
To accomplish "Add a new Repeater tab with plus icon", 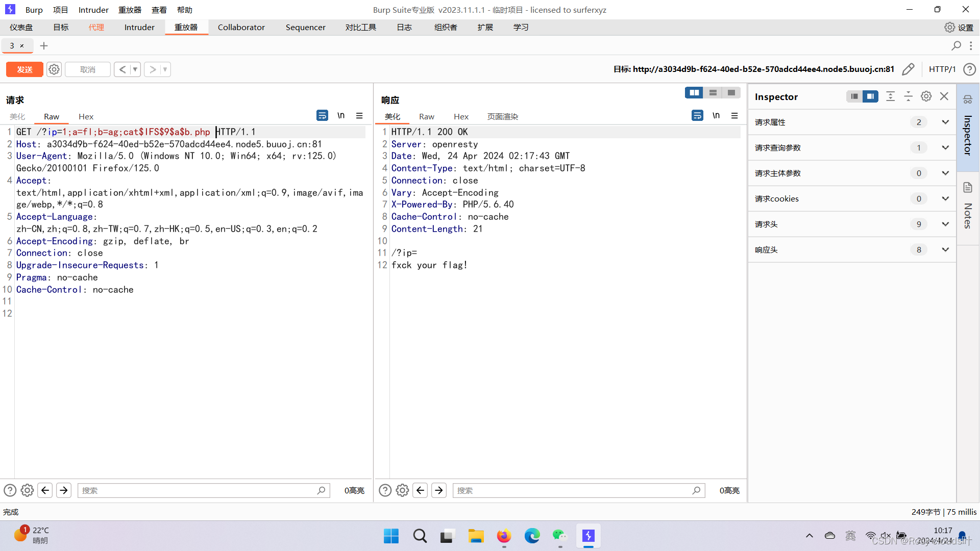I will tap(44, 46).
